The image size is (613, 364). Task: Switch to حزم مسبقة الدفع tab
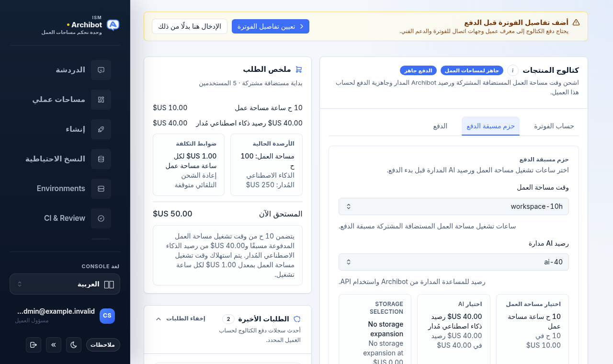point(490,126)
